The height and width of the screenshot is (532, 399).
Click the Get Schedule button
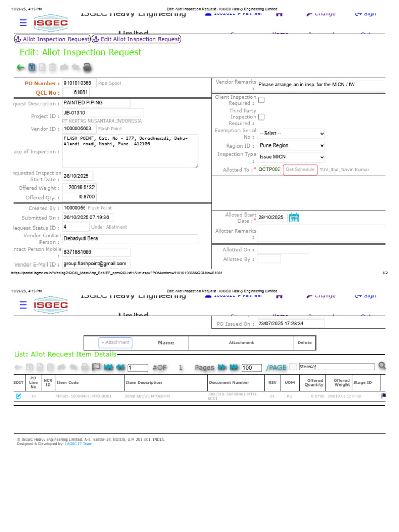click(300, 170)
